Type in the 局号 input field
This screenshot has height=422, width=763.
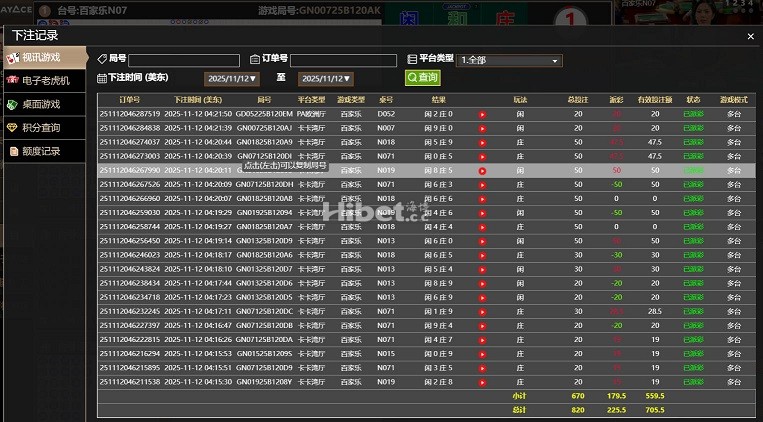pos(184,60)
